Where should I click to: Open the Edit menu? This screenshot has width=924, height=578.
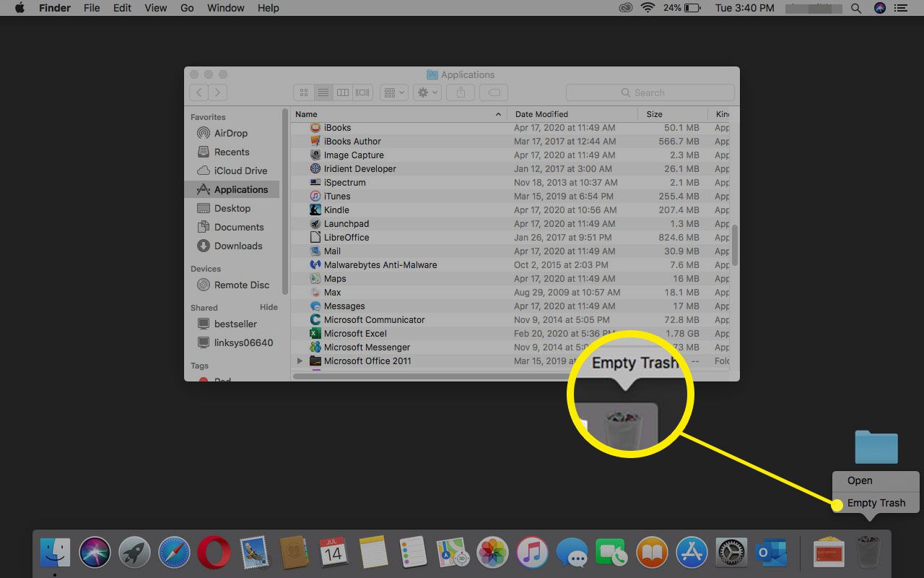(x=123, y=8)
